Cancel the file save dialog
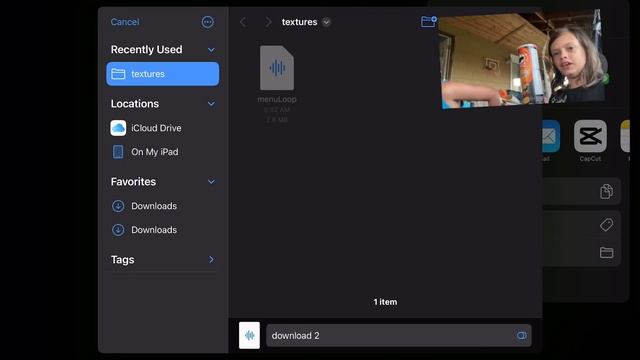The height and width of the screenshot is (360, 640). point(125,22)
